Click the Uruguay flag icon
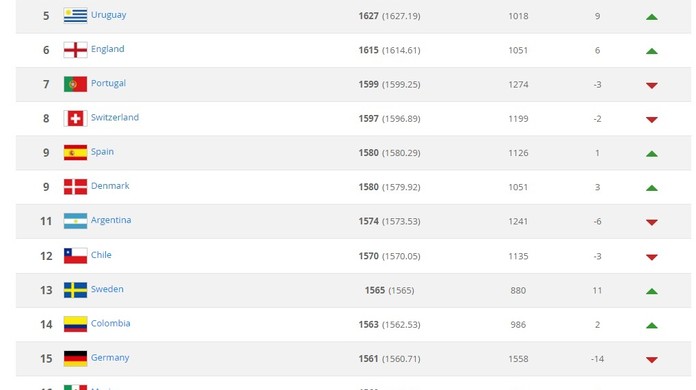 click(75, 15)
